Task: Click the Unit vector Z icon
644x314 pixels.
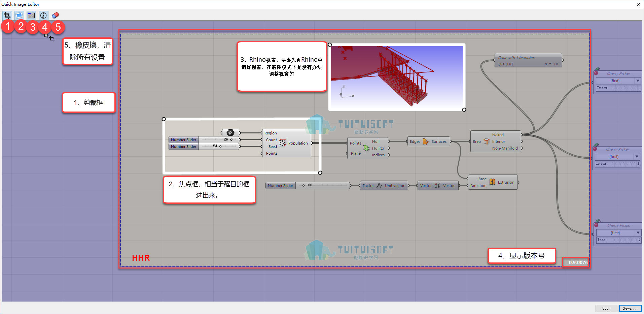Action: coord(380,185)
